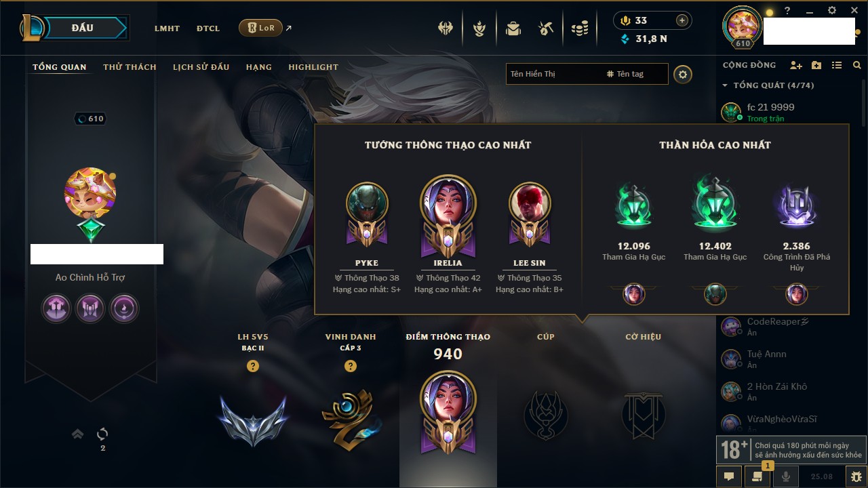The height and width of the screenshot is (488, 868).
Task: Collapse the Tổng Quát friends group
Action: 725,85
